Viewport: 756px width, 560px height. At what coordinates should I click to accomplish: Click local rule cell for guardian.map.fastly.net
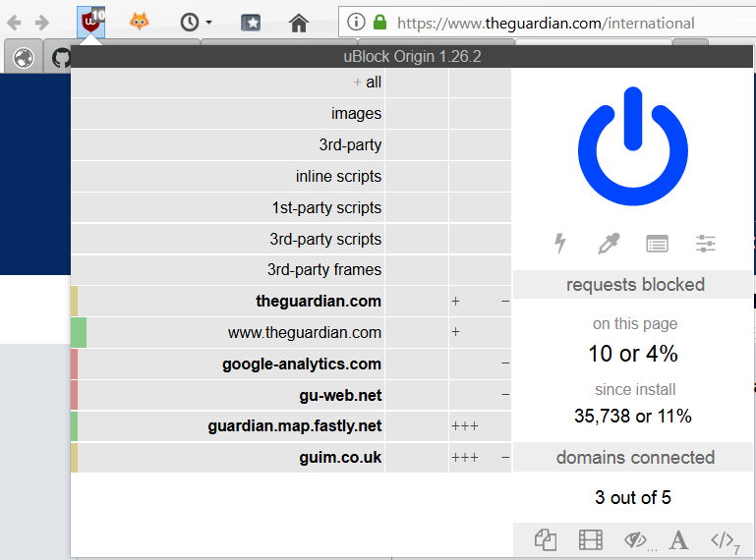pyautogui.click(x=480, y=426)
